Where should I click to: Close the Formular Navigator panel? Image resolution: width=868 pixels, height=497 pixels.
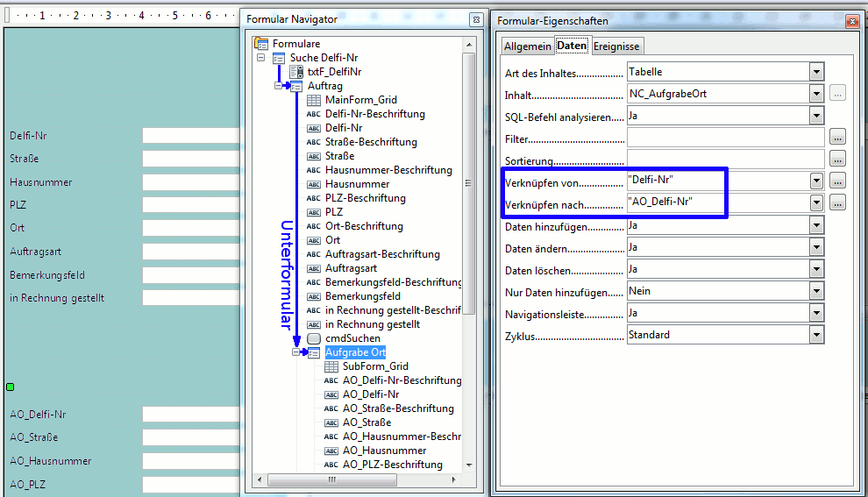pyautogui.click(x=474, y=19)
